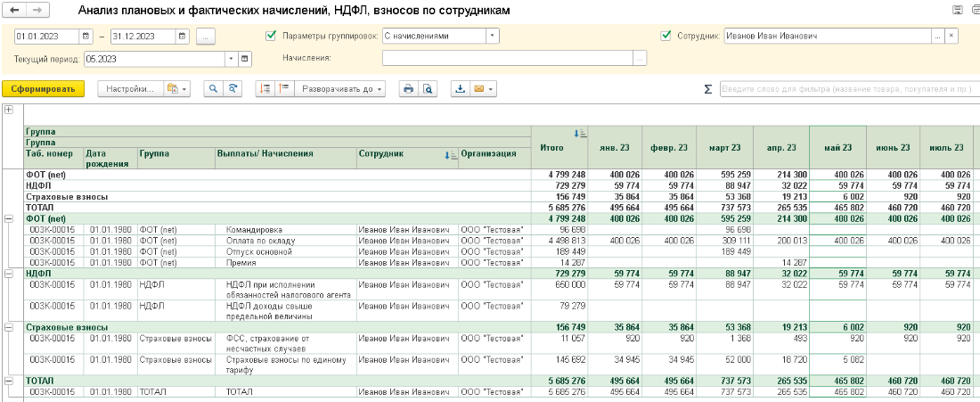Image resolution: width=980 pixels, height=402 pixels.
Task: Open dropdown arrow next to email icon
Action: 492,89
